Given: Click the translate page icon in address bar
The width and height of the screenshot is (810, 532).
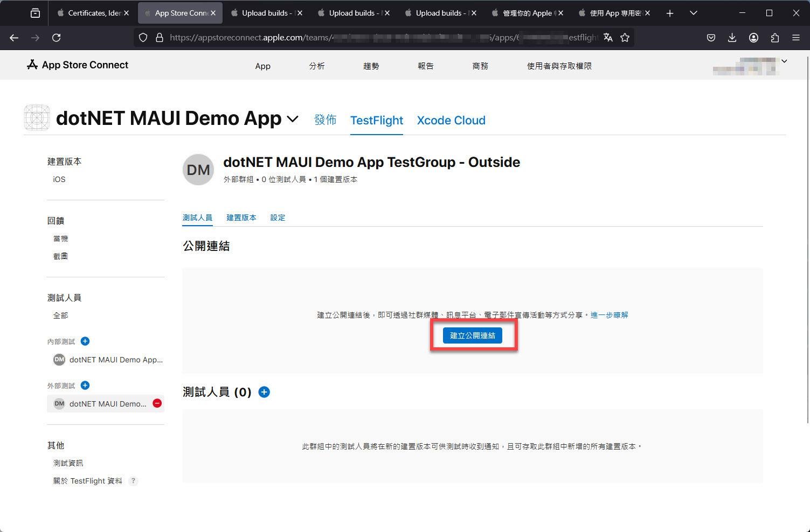Looking at the screenshot, I should (x=608, y=37).
